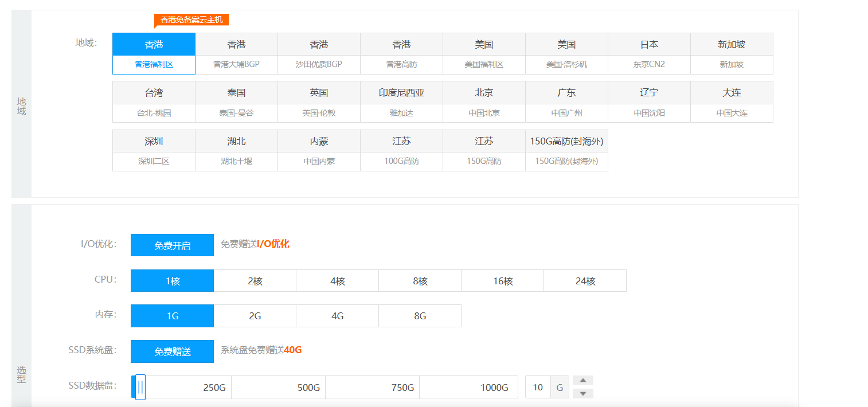Viewport: 868px width, 407px height.
Task: Choose 4核 CPU option
Action: point(338,281)
